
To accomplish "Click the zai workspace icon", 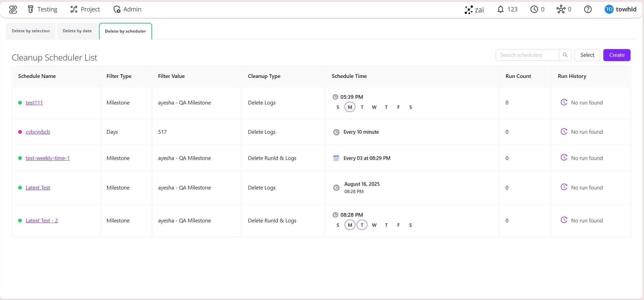I will [x=469, y=10].
